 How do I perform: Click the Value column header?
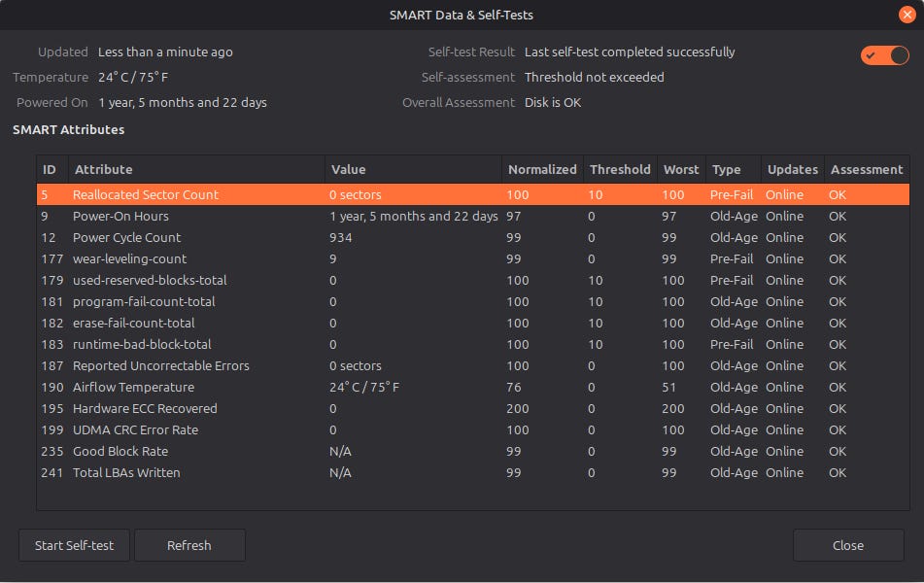(x=349, y=169)
